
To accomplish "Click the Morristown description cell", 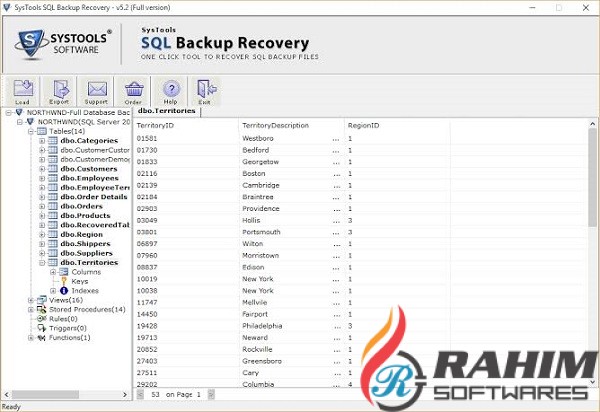I will point(261,256).
